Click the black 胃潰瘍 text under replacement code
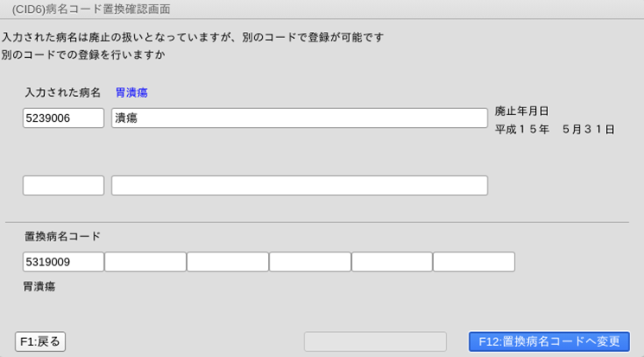The image size is (644, 357). (39, 286)
